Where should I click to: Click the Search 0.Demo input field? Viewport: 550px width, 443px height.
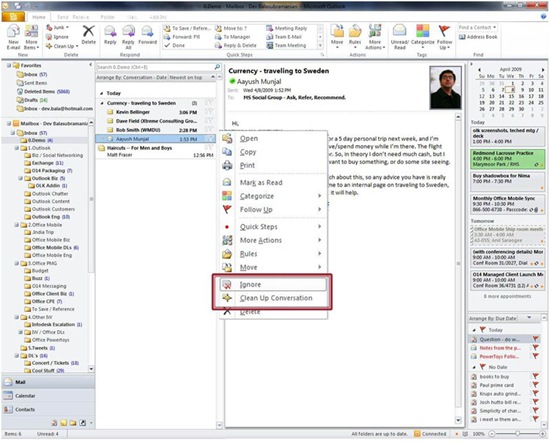[155, 67]
